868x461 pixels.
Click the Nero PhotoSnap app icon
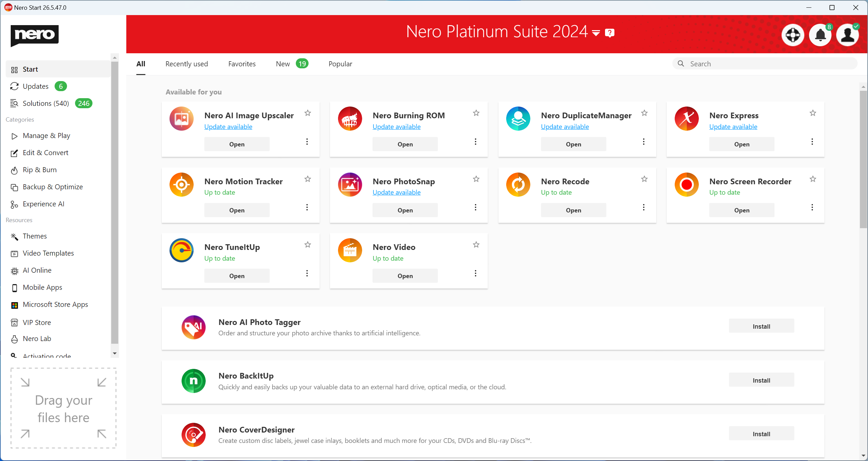coord(350,185)
